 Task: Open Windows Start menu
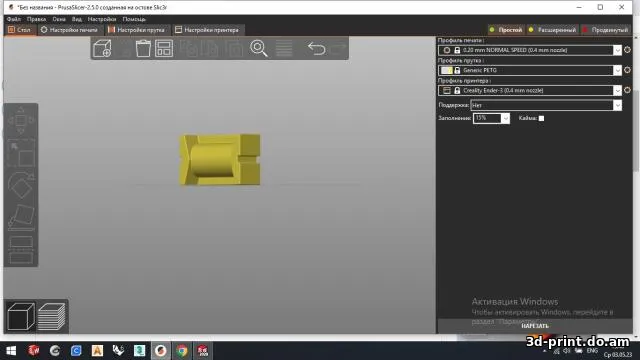coord(11,351)
